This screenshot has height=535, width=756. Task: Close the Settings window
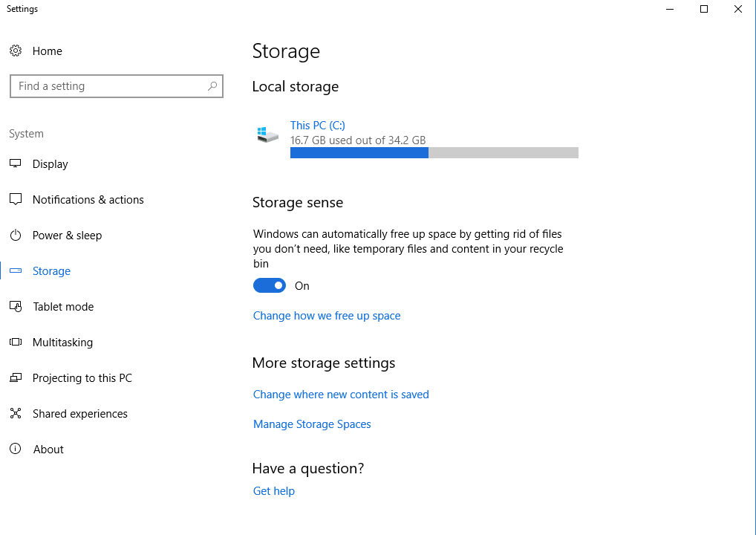[738, 9]
